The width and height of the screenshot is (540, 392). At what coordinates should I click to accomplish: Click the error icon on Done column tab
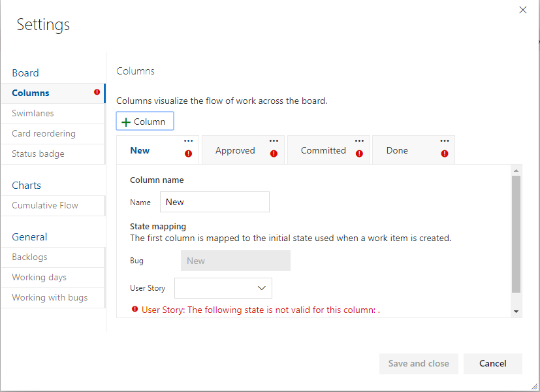click(445, 154)
